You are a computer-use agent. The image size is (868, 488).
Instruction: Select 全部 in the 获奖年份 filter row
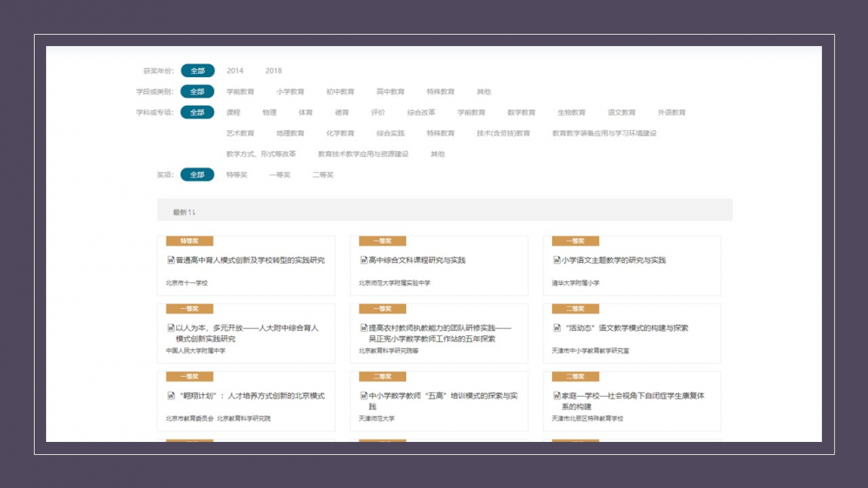[197, 70]
